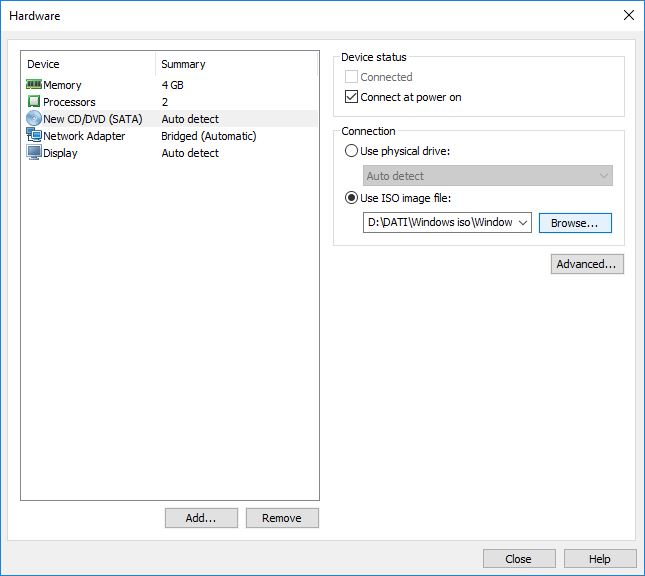Select the Display row label
The width and height of the screenshot is (645, 576).
[x=60, y=153]
